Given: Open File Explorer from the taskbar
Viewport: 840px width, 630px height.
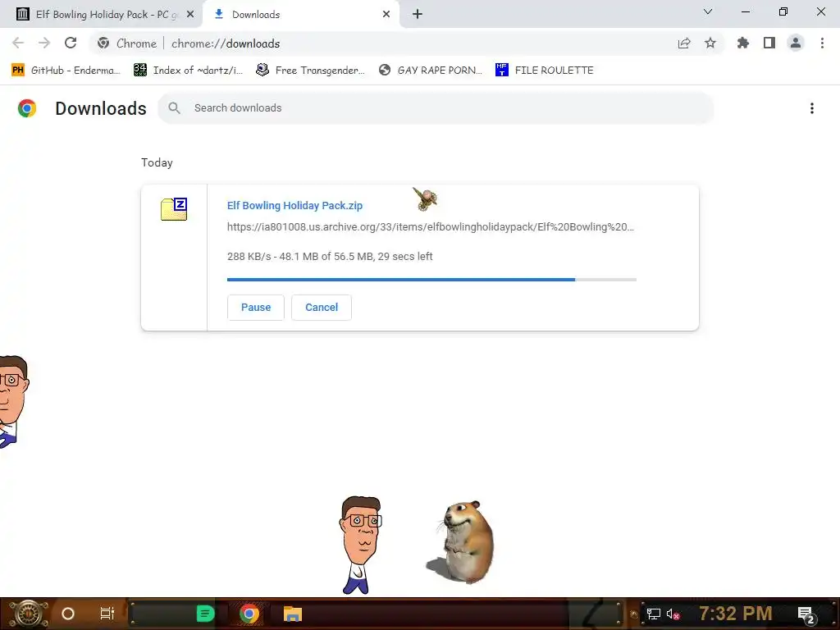Looking at the screenshot, I should [x=293, y=614].
